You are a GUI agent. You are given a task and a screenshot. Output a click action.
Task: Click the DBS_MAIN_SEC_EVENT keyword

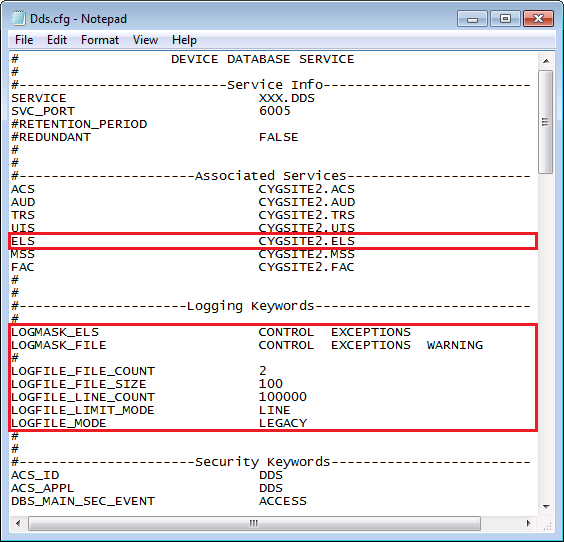tap(83, 501)
